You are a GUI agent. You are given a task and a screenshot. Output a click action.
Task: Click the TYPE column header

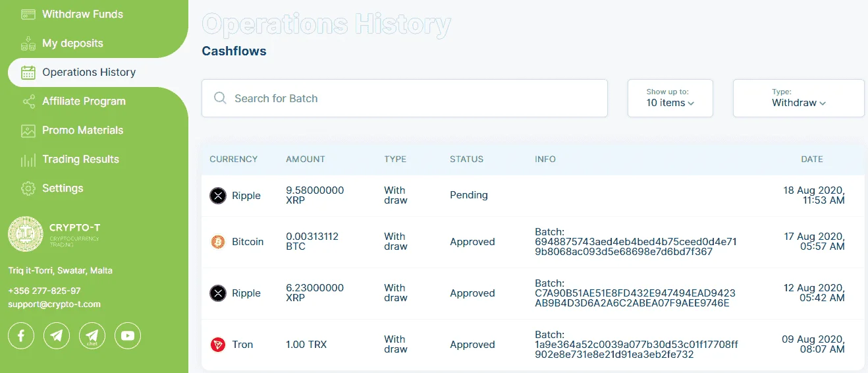pos(395,159)
